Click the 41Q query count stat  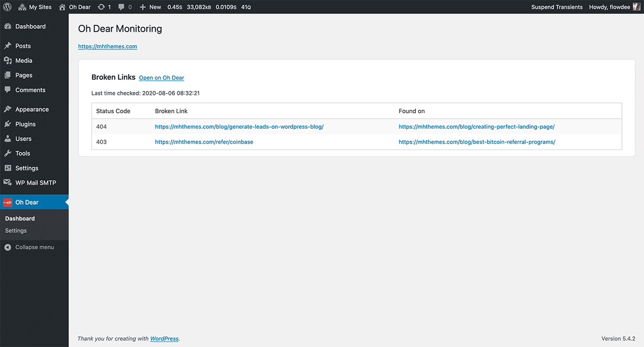point(246,7)
